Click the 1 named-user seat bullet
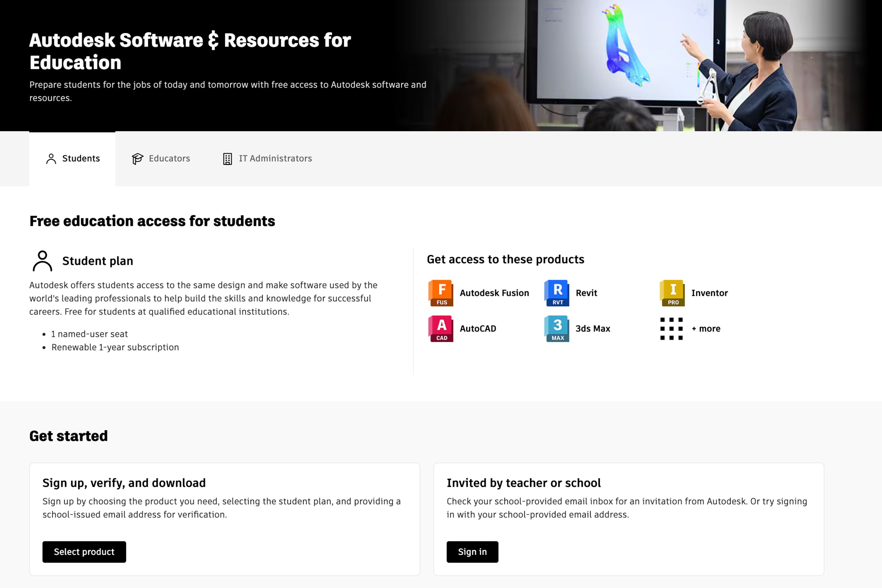 click(89, 334)
